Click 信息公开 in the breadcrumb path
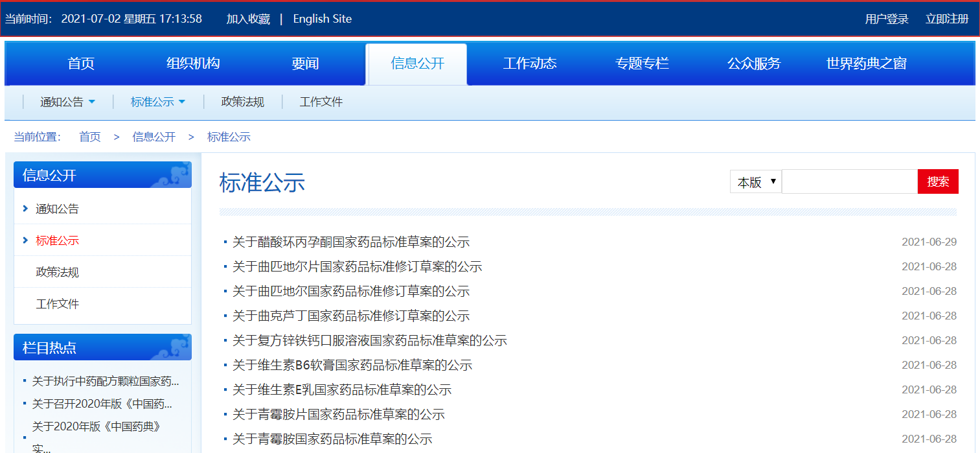 point(154,137)
